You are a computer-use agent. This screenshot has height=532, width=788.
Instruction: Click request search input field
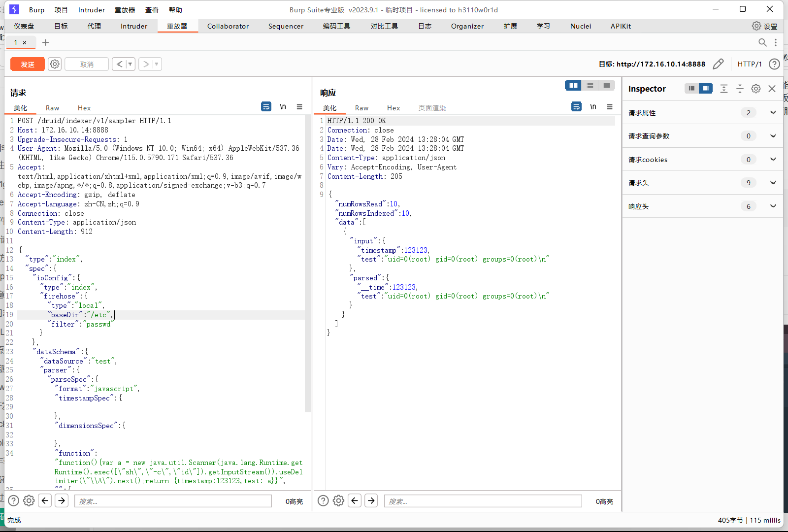point(173,501)
